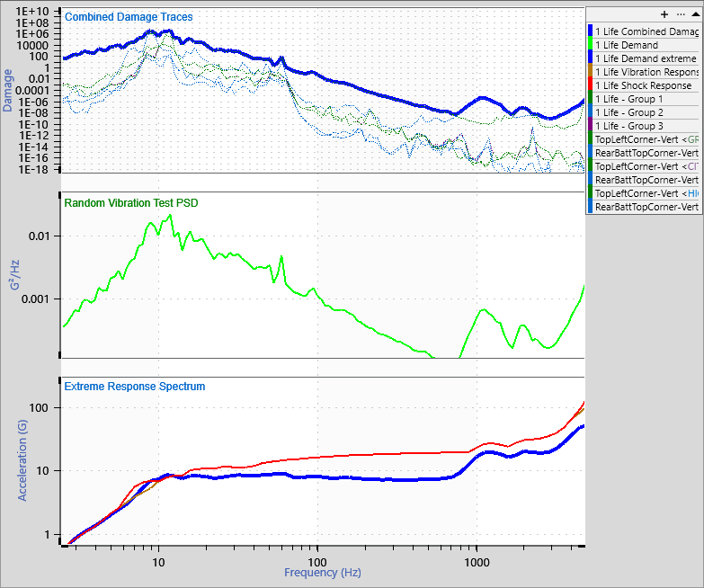
Task: Select the 1 Life Demand extreme entry
Action: click(x=645, y=58)
